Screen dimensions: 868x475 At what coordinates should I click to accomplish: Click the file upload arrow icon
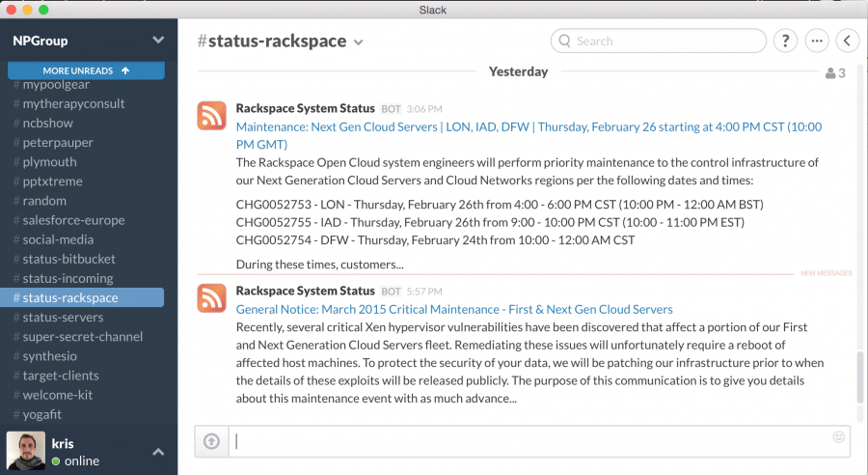click(x=211, y=441)
